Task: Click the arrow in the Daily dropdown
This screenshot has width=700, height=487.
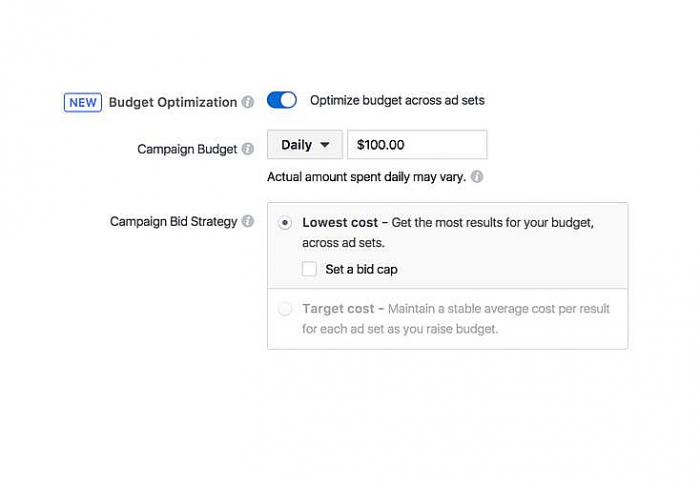Action: (324, 145)
